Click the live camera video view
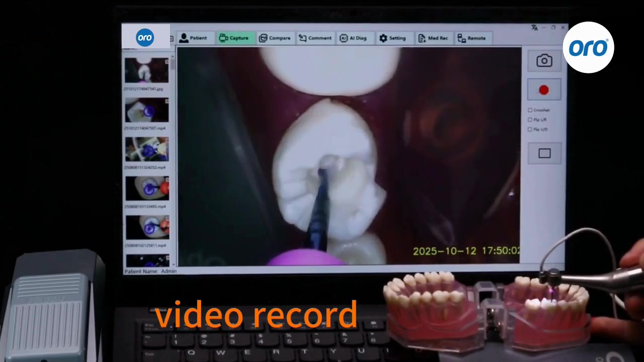 click(x=349, y=155)
